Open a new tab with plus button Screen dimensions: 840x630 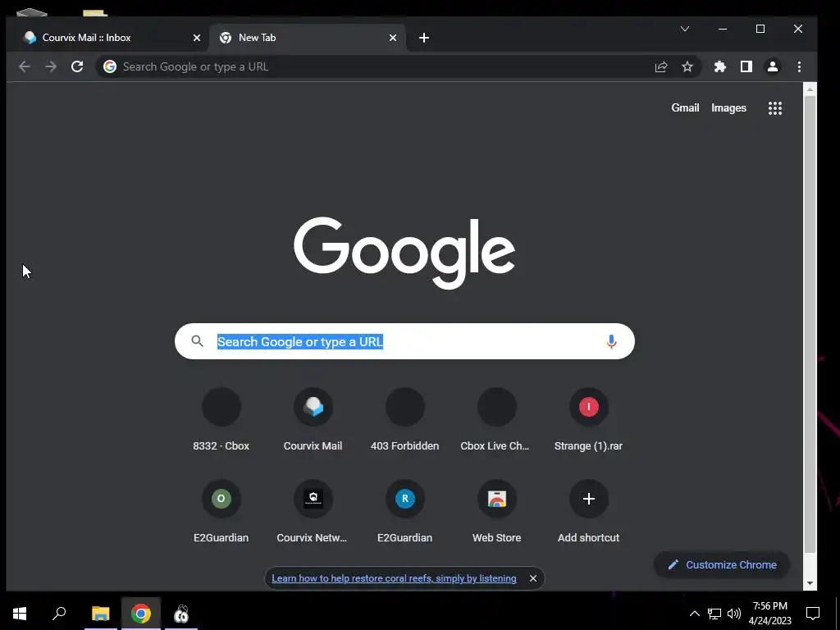[424, 38]
